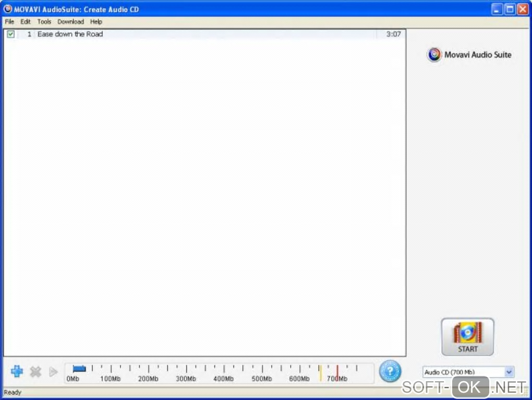Screen dimensions: 532x400
Task: Remove the track using the gray X icon
Action: (x=35, y=372)
